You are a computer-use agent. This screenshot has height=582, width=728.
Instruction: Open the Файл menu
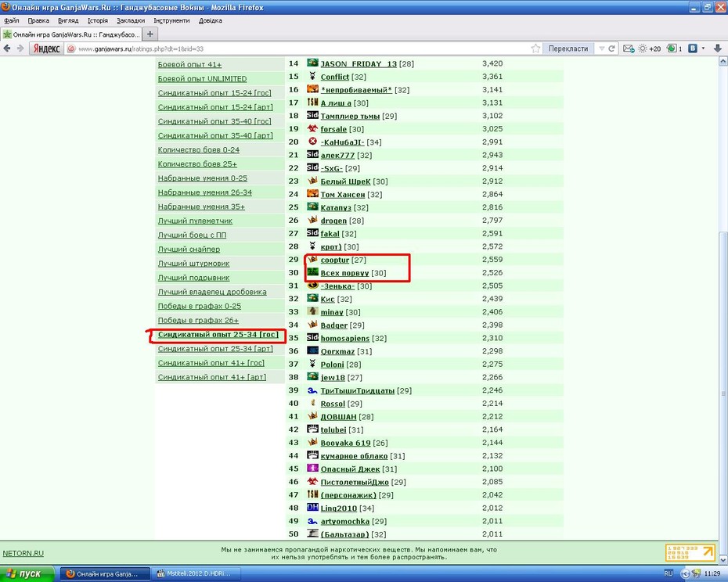tap(12, 20)
